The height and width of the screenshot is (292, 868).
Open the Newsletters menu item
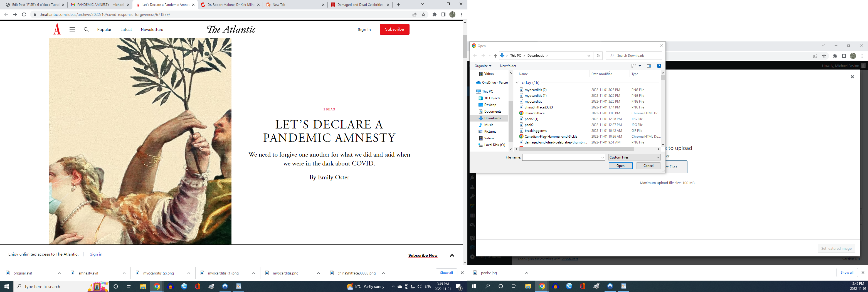coord(152,30)
